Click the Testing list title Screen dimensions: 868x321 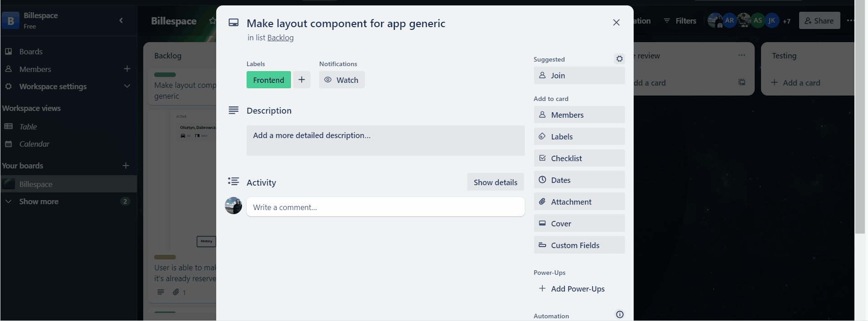pos(784,56)
